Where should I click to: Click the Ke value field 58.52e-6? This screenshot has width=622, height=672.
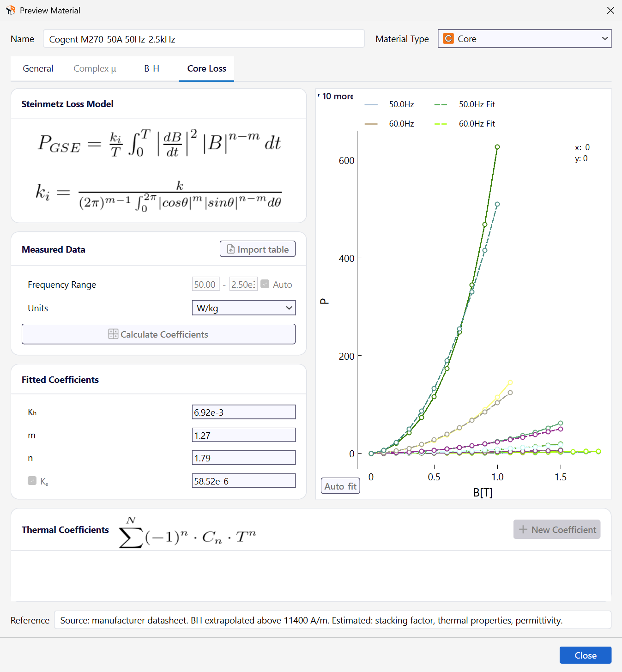pos(244,481)
